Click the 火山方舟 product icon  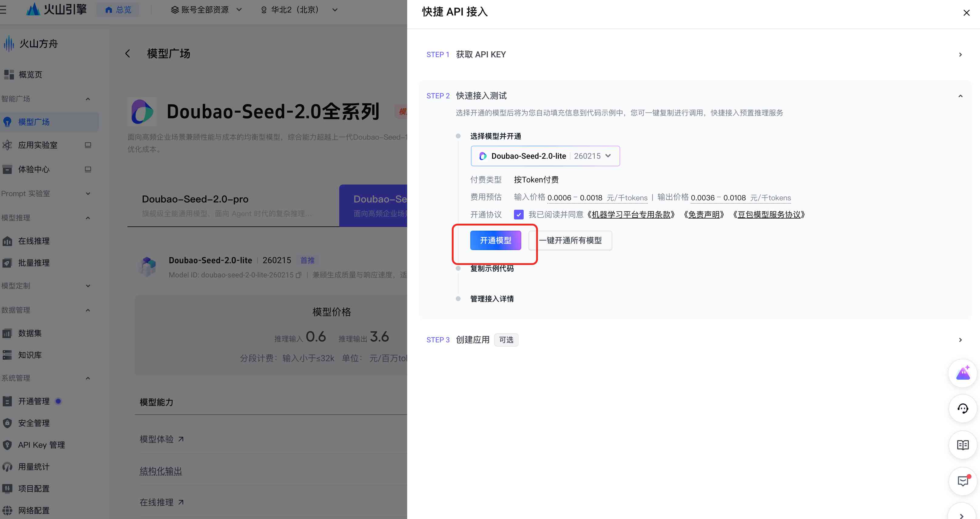click(x=8, y=44)
